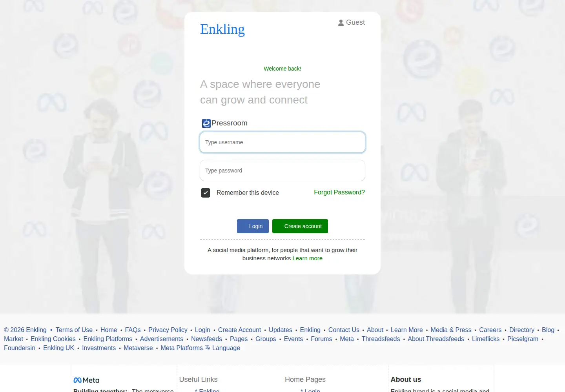Open Picselgram footer link
Image resolution: width=565 pixels, height=392 pixels.
click(523, 339)
